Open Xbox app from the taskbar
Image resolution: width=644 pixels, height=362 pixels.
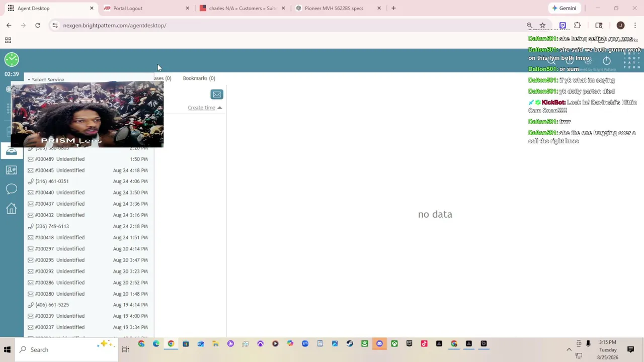tap(394, 344)
